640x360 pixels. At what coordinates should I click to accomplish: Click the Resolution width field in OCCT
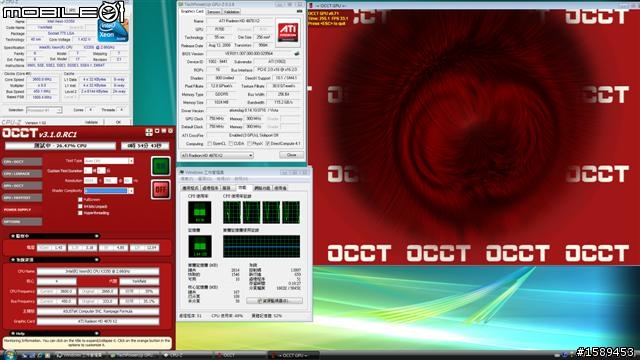coord(91,180)
